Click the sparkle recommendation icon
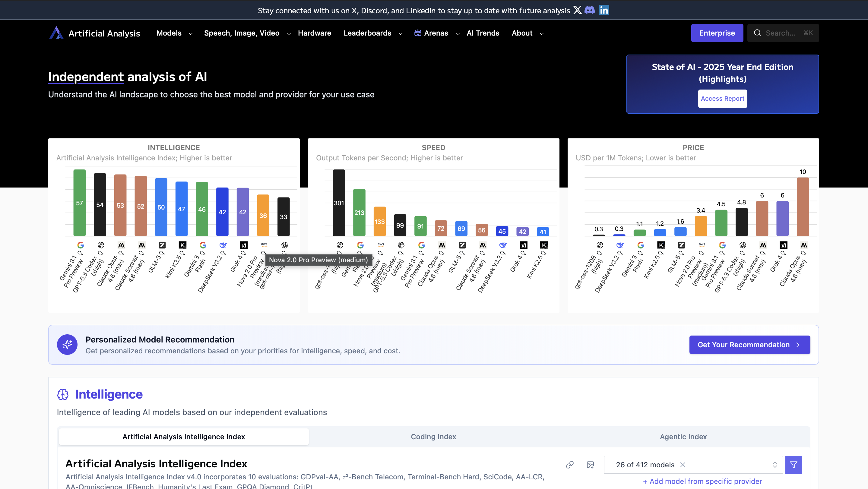 67,345
